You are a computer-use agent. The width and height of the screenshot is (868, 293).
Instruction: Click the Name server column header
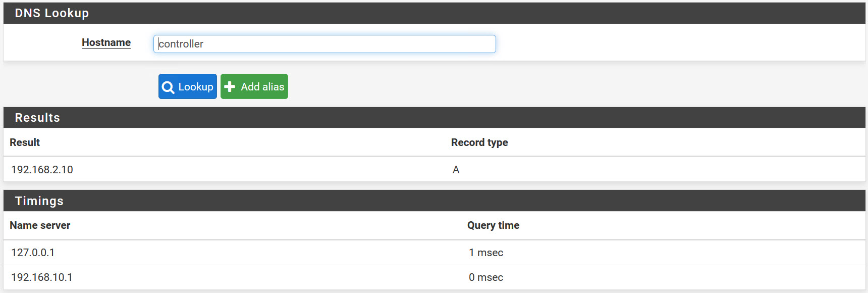coord(40,225)
